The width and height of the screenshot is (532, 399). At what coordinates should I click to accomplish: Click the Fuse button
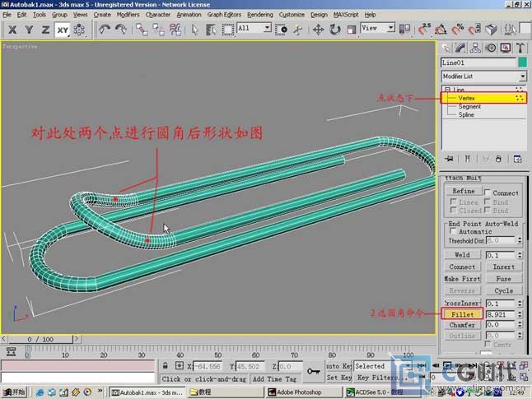pyautogui.click(x=503, y=279)
